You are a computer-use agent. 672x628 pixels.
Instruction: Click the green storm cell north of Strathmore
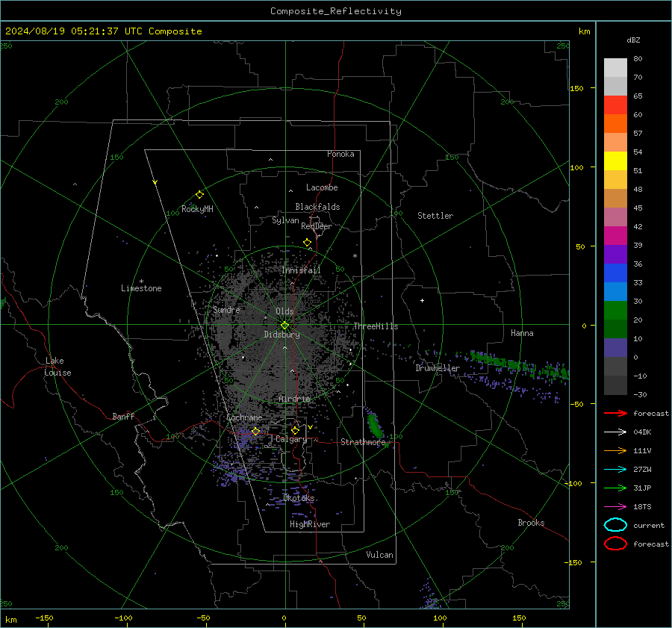(x=375, y=423)
